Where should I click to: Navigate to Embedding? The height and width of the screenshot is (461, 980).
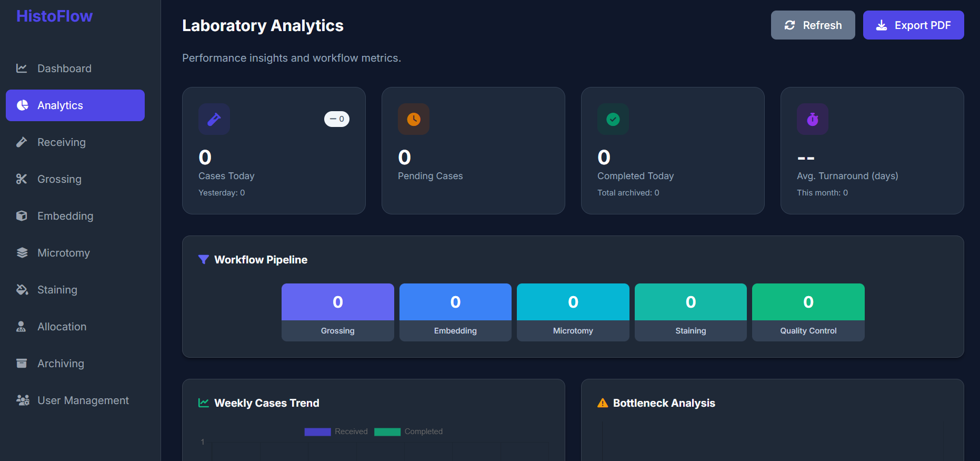coord(75,216)
